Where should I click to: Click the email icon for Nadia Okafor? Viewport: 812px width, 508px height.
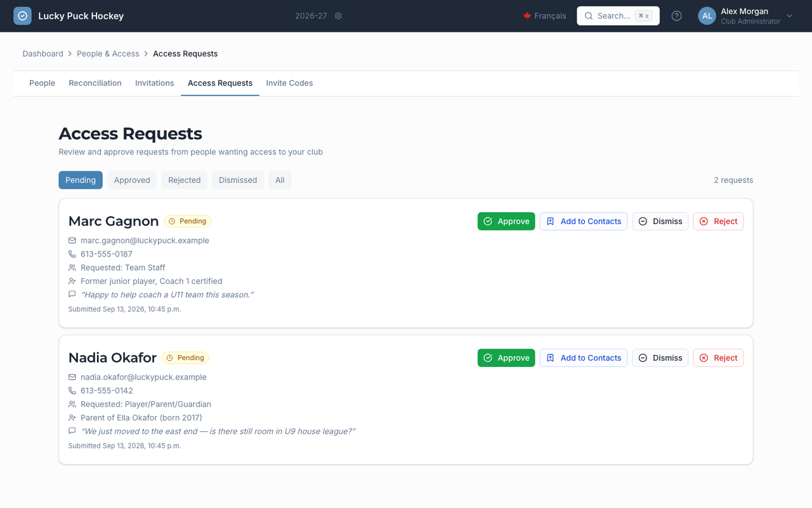[72, 377]
